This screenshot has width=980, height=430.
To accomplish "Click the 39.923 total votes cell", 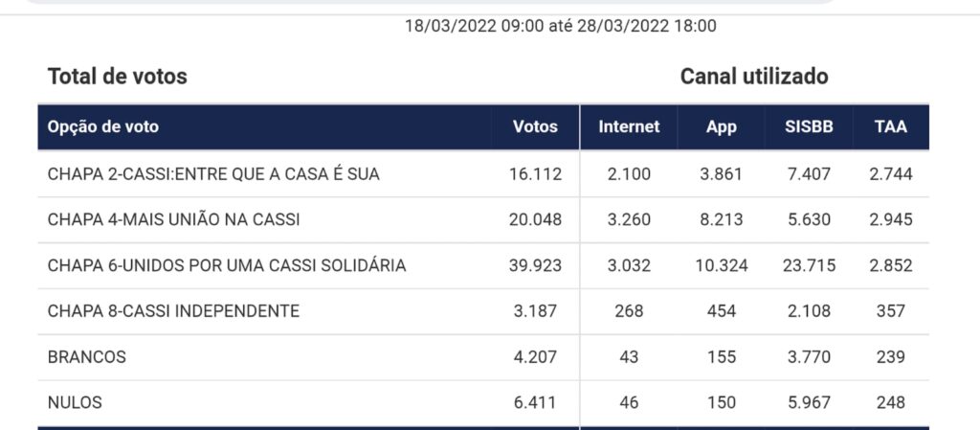I will click(535, 265).
